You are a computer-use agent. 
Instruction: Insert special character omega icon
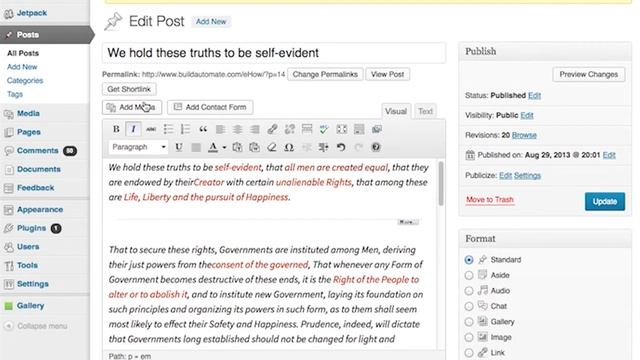click(x=289, y=147)
